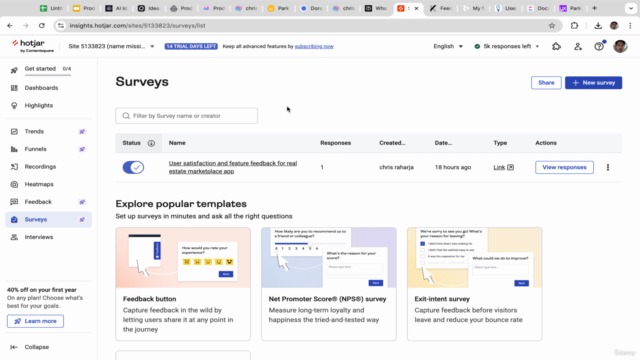Sort by Created column header
Image resolution: width=640 pixels, height=360 pixels.
point(392,143)
